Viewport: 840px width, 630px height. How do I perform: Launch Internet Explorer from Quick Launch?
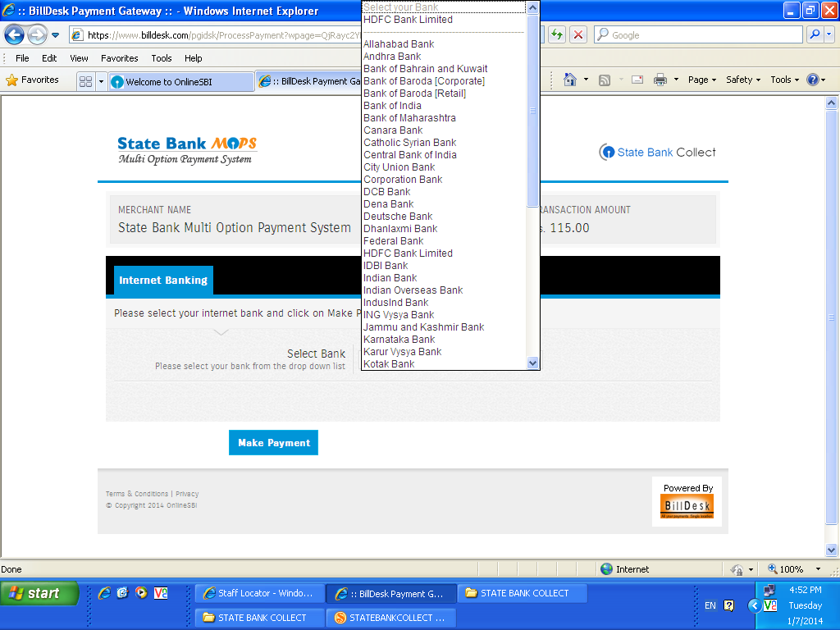(x=104, y=593)
